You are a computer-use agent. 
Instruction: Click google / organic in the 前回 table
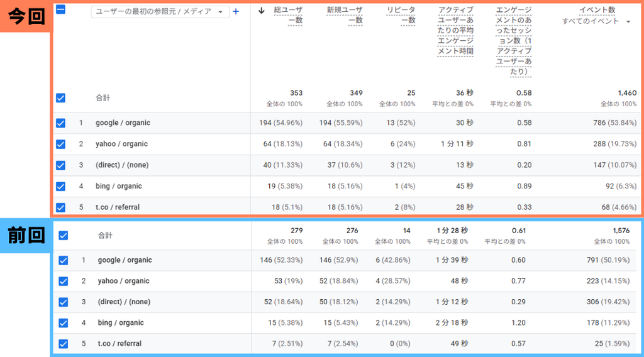[x=125, y=260]
